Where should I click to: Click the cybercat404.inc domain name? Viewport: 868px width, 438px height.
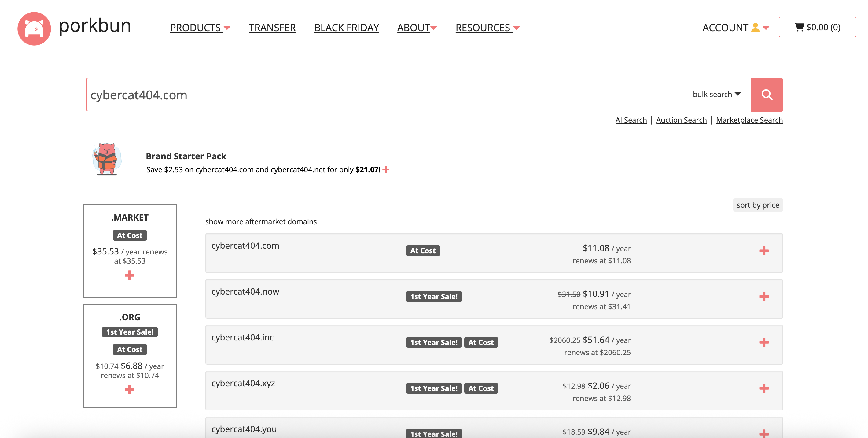click(243, 337)
